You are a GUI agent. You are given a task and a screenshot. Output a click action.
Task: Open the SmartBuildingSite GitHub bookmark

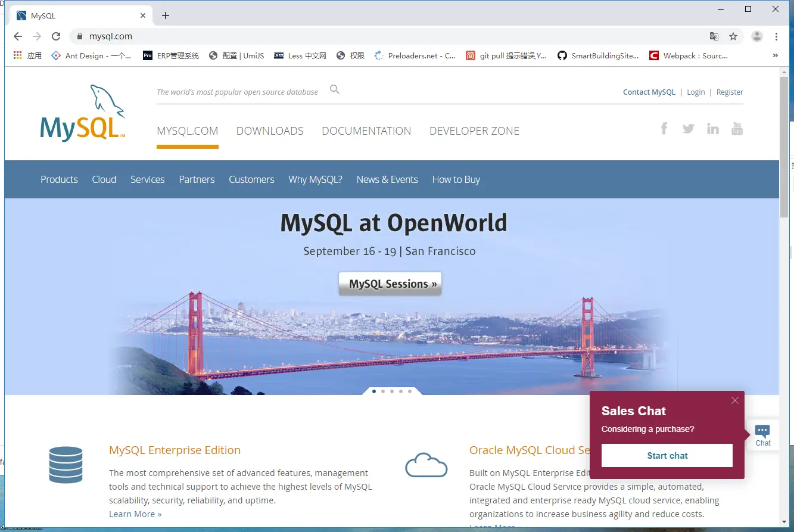[x=598, y=55]
